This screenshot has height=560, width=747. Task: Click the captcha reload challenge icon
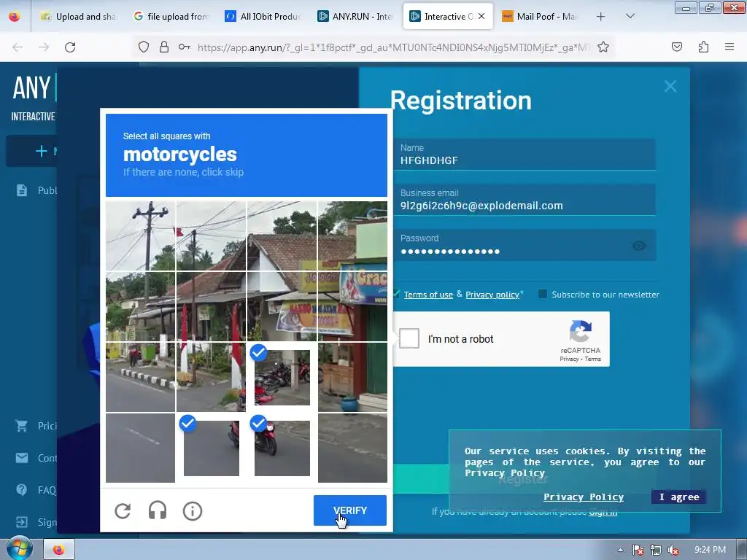pos(123,511)
